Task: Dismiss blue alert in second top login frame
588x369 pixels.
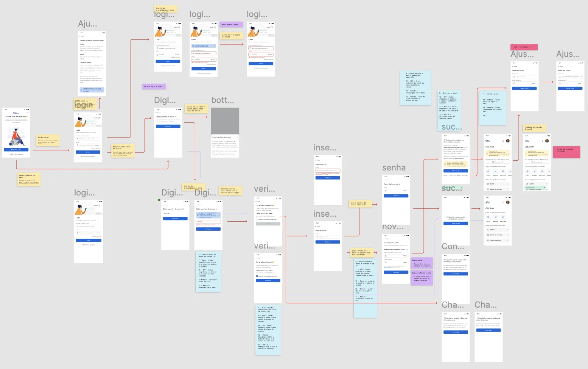Action: pyautogui.click(x=214, y=45)
